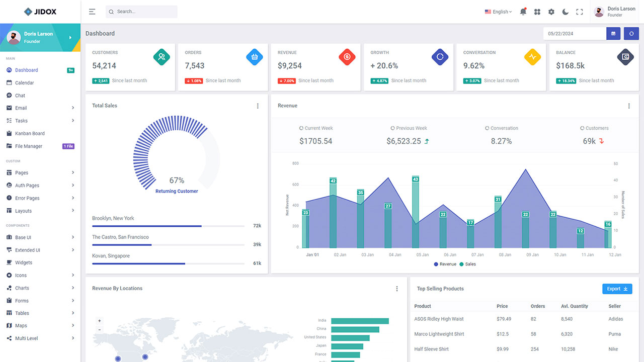The image size is (644, 362).
Task: Click the Doris Larson avatar in header
Action: pyautogui.click(x=599, y=12)
